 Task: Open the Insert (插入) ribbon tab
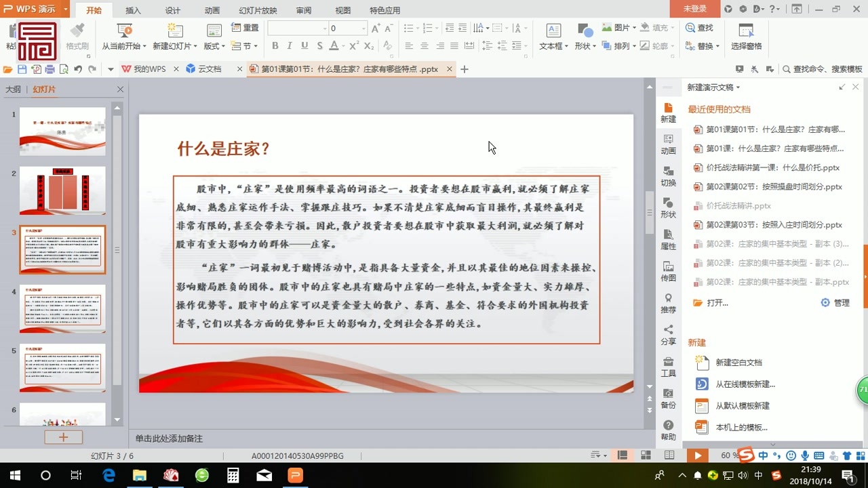[134, 10]
